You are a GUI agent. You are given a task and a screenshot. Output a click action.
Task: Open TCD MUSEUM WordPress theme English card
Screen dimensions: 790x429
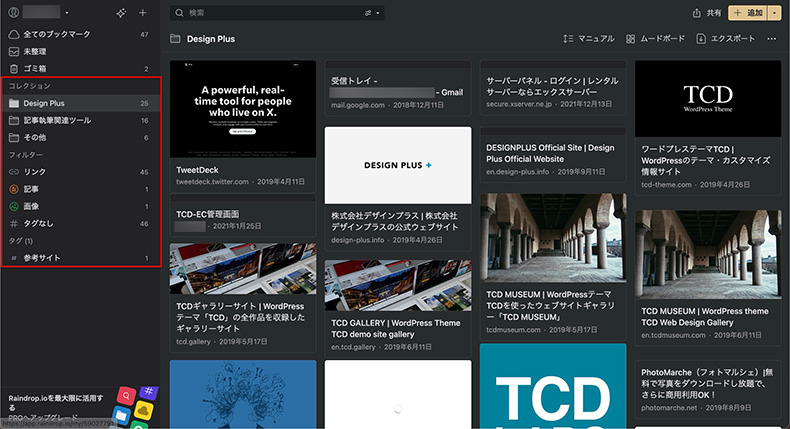click(708, 278)
